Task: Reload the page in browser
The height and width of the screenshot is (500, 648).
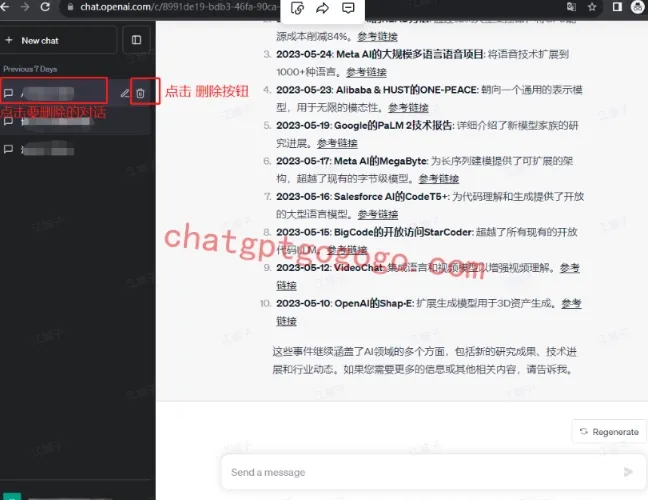Action: (x=45, y=7)
